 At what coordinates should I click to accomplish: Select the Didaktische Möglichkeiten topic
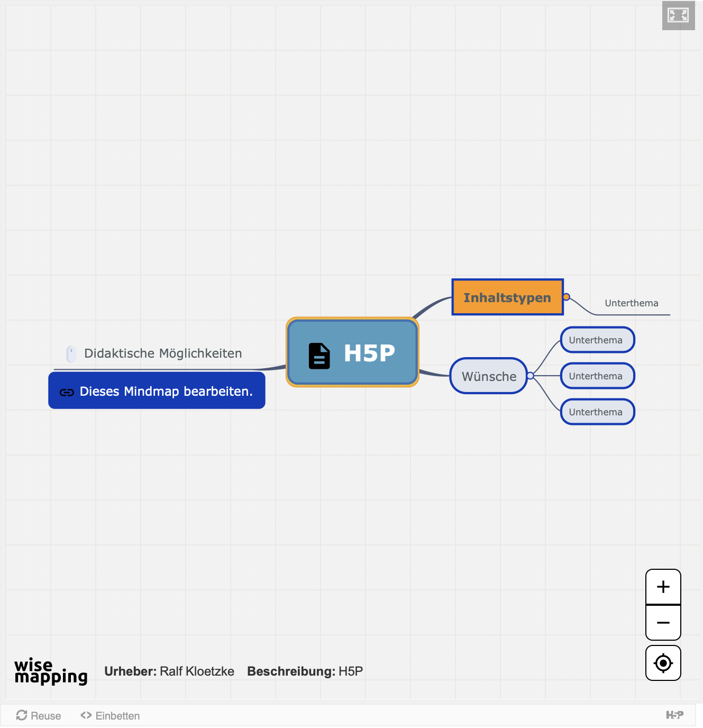(x=163, y=353)
